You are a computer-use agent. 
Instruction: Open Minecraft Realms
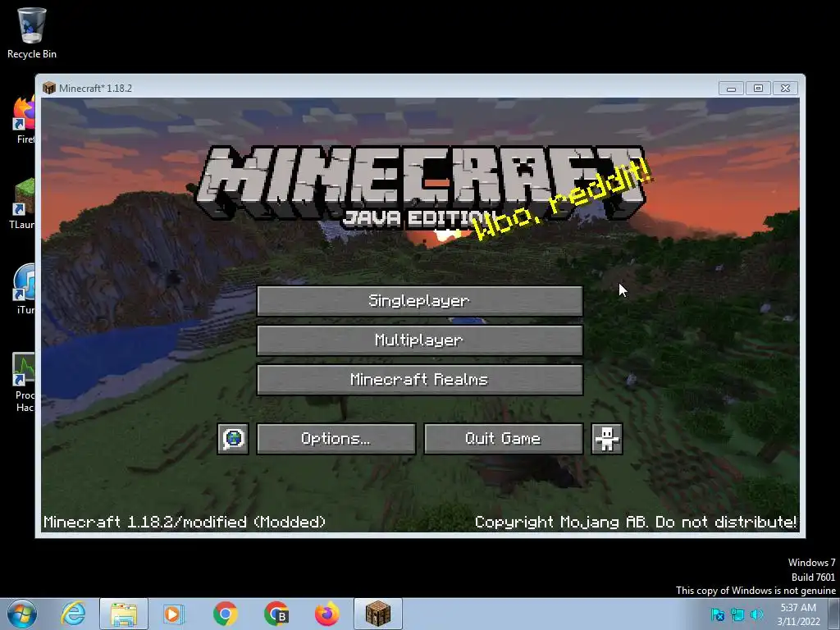tap(419, 380)
